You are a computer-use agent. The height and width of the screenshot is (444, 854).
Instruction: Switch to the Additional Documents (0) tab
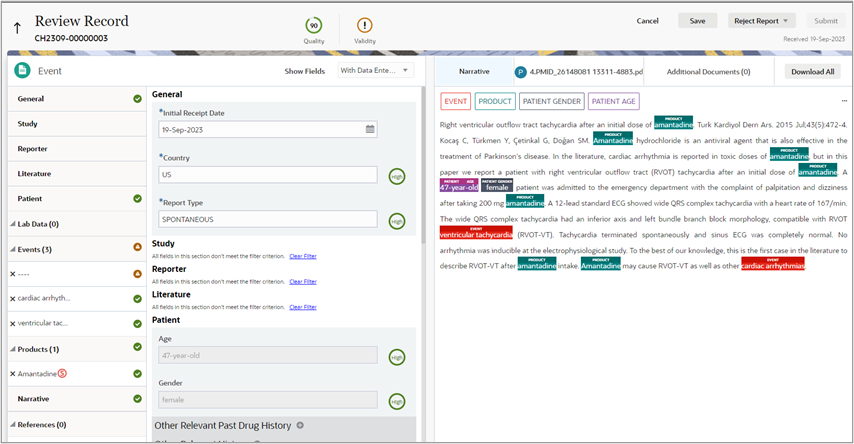(x=708, y=72)
